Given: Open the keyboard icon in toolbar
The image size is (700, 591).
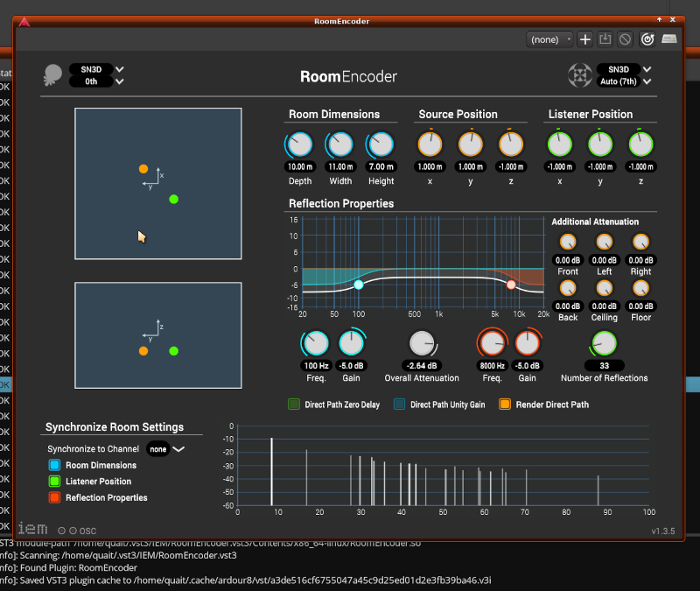Looking at the screenshot, I should (669, 39).
